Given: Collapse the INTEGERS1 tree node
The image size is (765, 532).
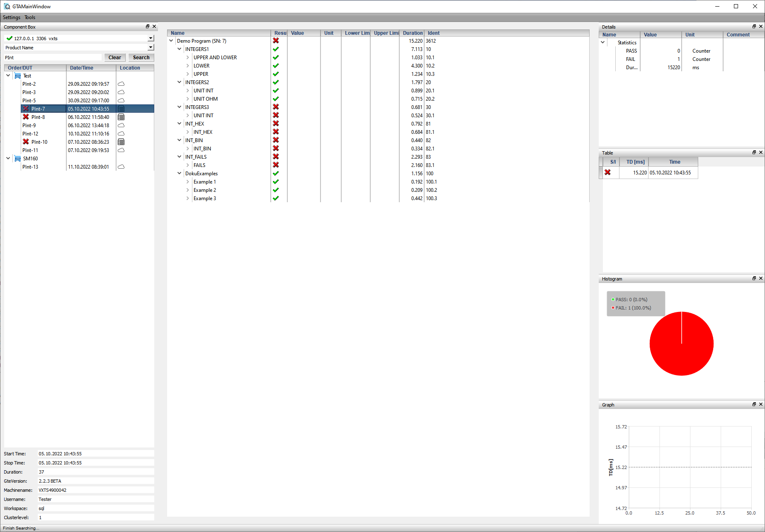Looking at the screenshot, I should (x=180, y=49).
